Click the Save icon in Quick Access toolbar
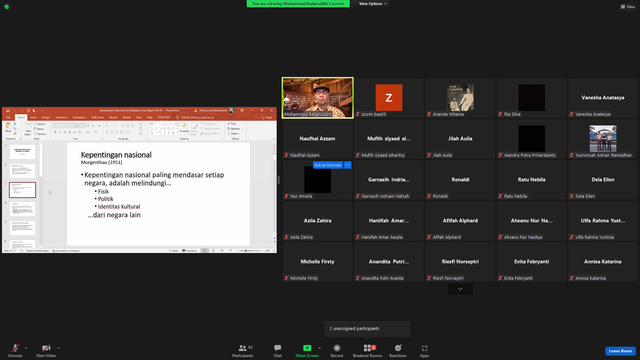Viewport: 640px width, 360px height. 8,110
